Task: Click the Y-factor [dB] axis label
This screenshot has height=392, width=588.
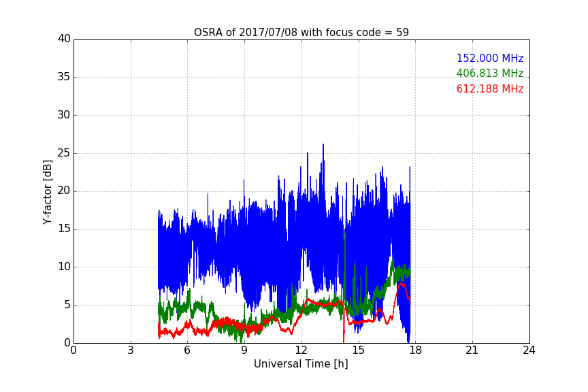Action: (47, 192)
